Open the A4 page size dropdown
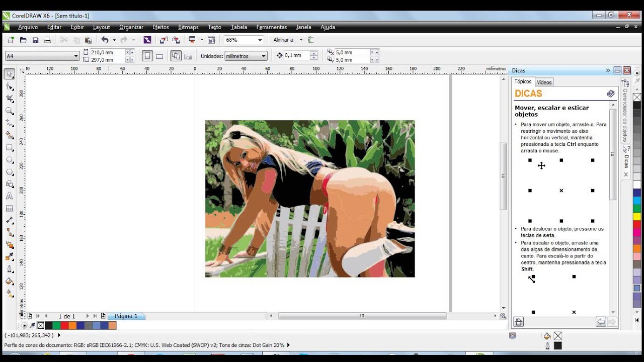 pos(42,56)
